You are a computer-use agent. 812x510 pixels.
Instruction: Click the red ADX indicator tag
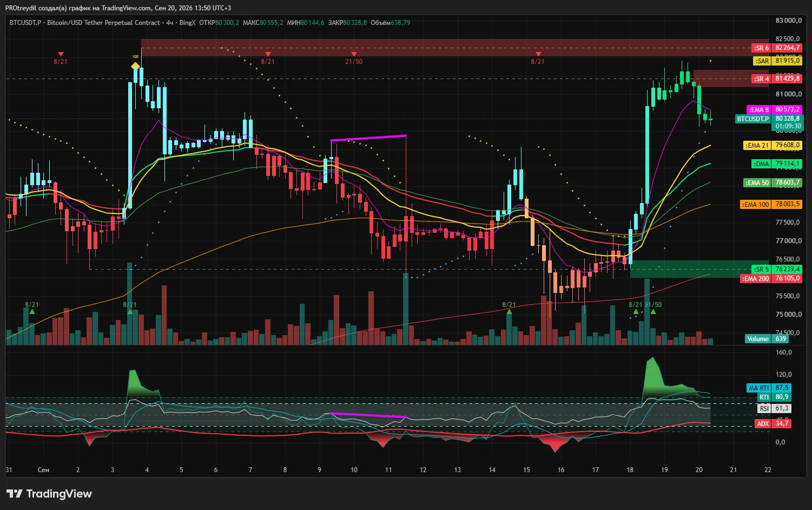(763, 424)
